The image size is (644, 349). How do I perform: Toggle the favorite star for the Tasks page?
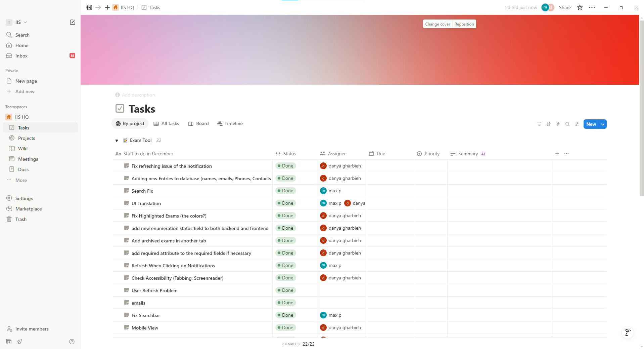pos(580,7)
